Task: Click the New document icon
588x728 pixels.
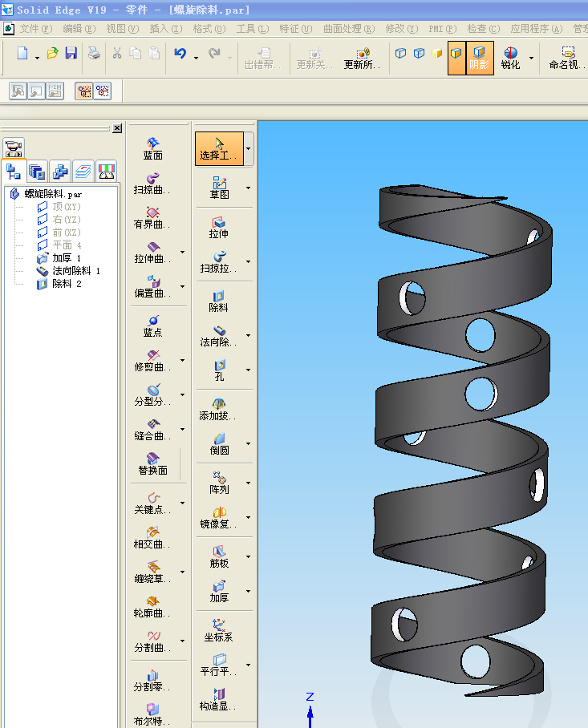Action: (x=22, y=53)
